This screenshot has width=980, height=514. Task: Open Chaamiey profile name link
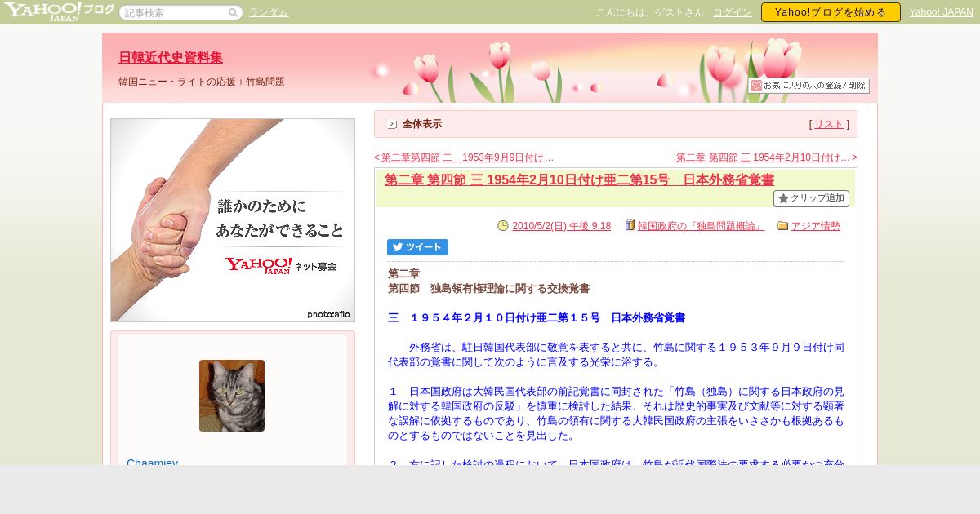point(152,463)
